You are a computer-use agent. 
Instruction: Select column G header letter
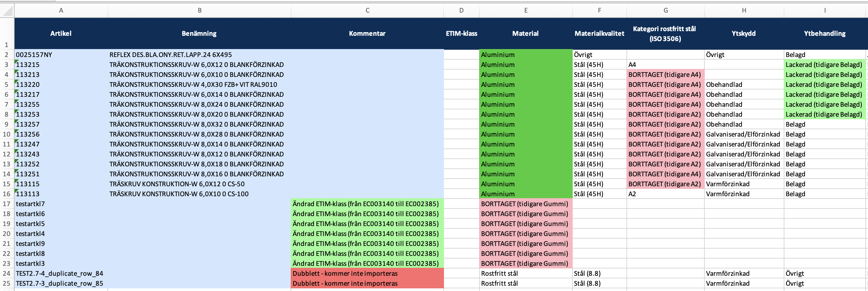click(x=666, y=10)
